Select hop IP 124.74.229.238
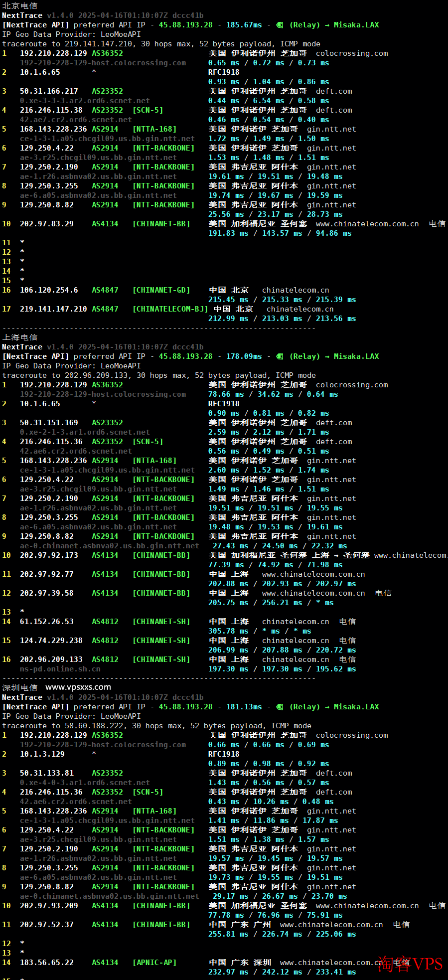This screenshot has width=448, height=980. 51,641
